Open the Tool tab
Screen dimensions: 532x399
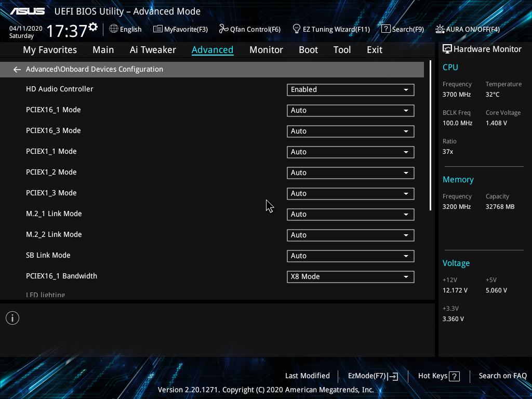[342, 50]
